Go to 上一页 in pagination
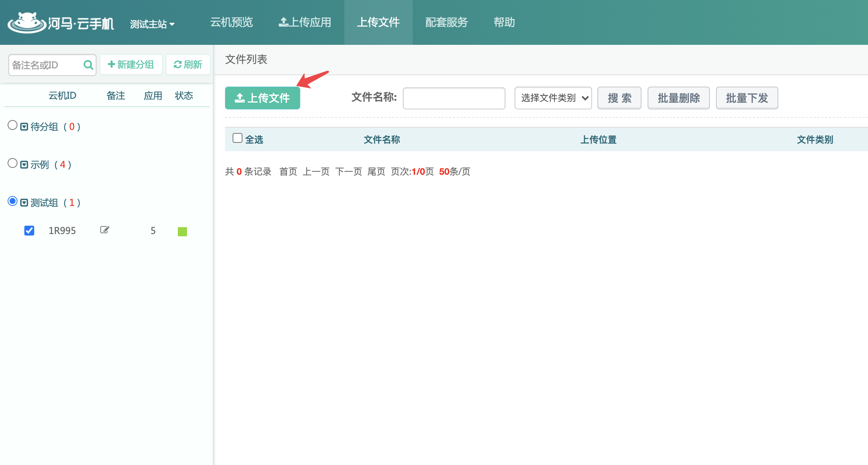Viewport: 868px width, 465px height. [x=316, y=172]
